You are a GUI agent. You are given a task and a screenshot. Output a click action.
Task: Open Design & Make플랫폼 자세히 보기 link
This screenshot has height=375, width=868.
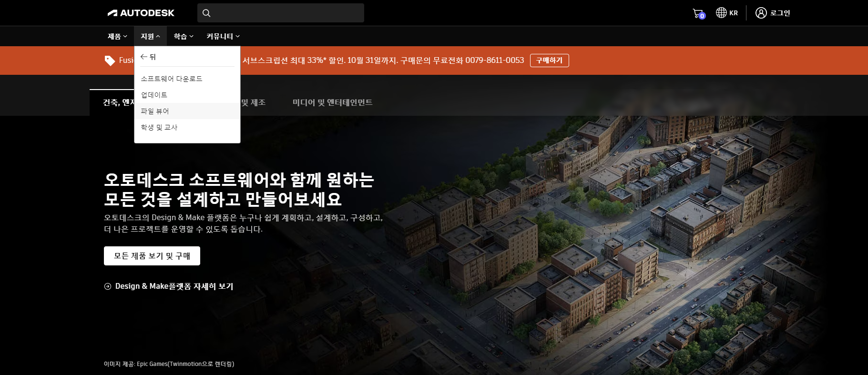click(x=169, y=286)
